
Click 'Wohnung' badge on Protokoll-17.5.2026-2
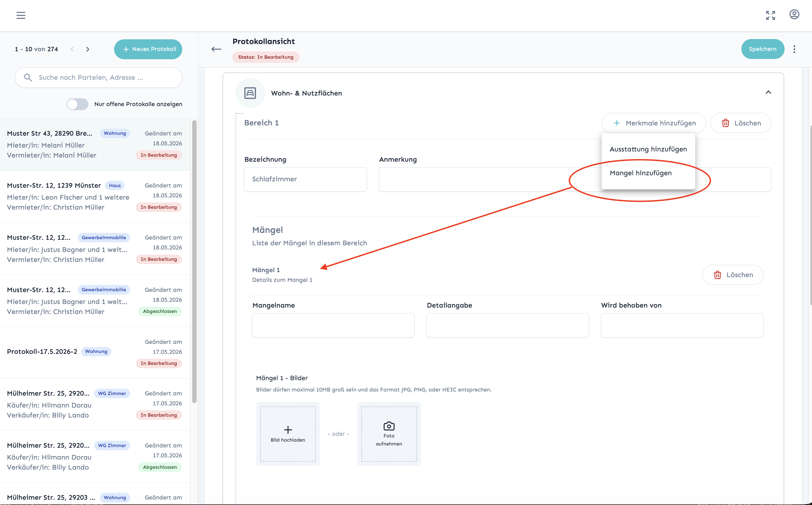tap(96, 351)
